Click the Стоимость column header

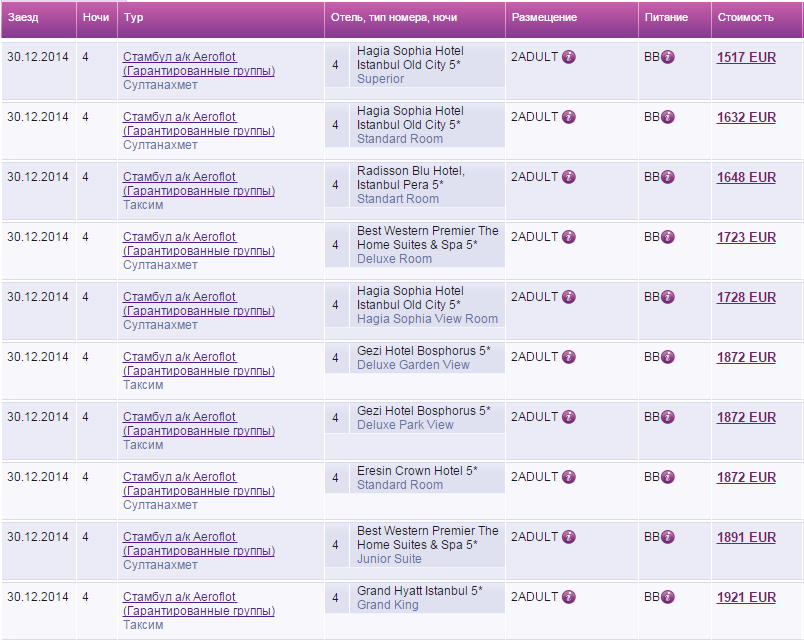tap(745, 18)
